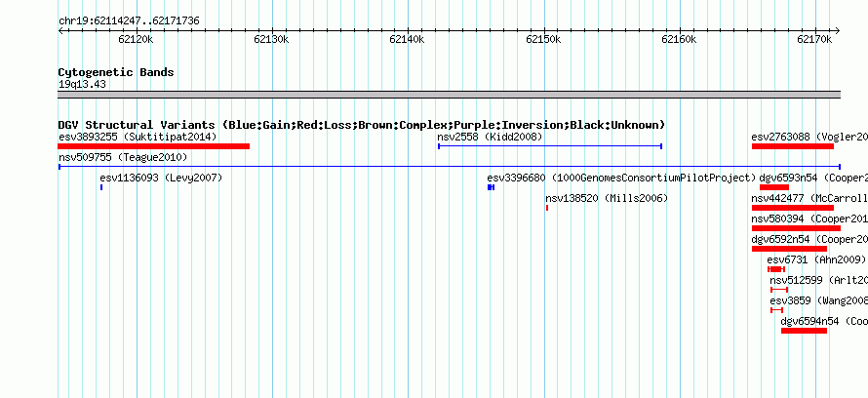Click the nsv509755 (Teague2010) label
This screenshot has height=398, width=868.
(123, 158)
